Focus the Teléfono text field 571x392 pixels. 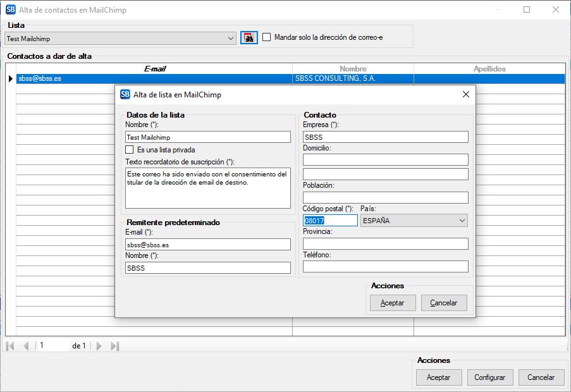coord(385,267)
